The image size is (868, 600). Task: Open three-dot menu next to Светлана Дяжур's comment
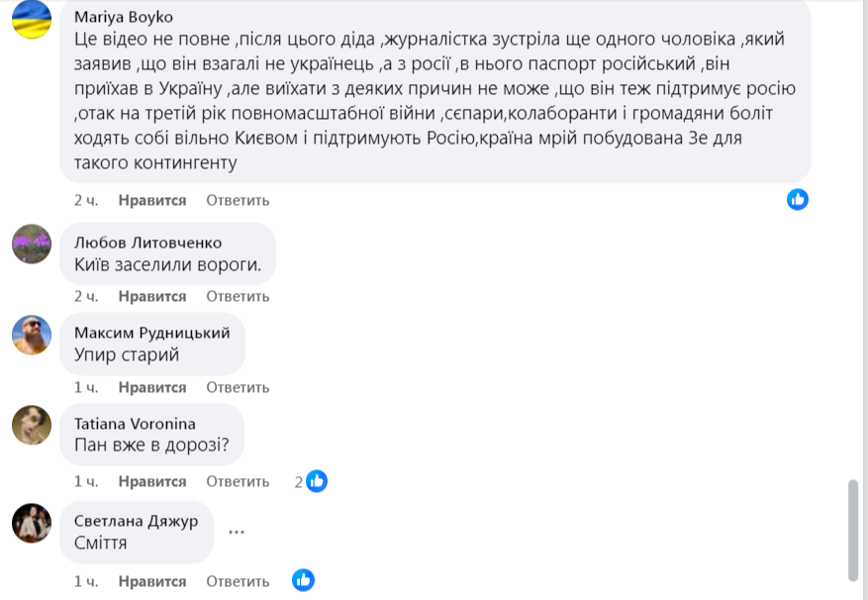coord(237,532)
